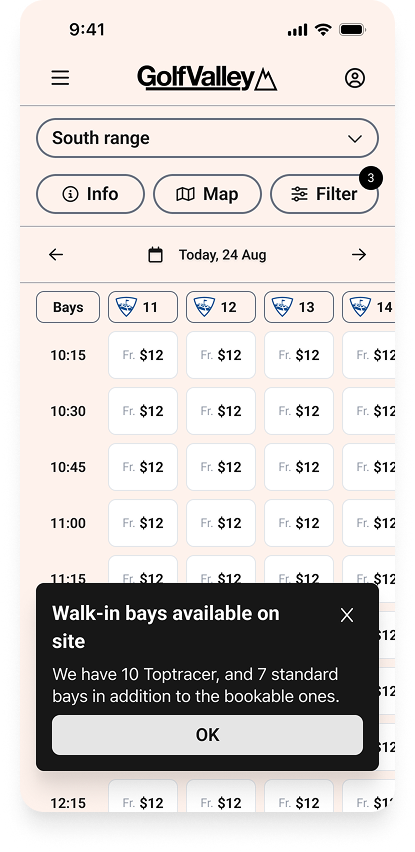Open the range Info button

tap(90, 194)
